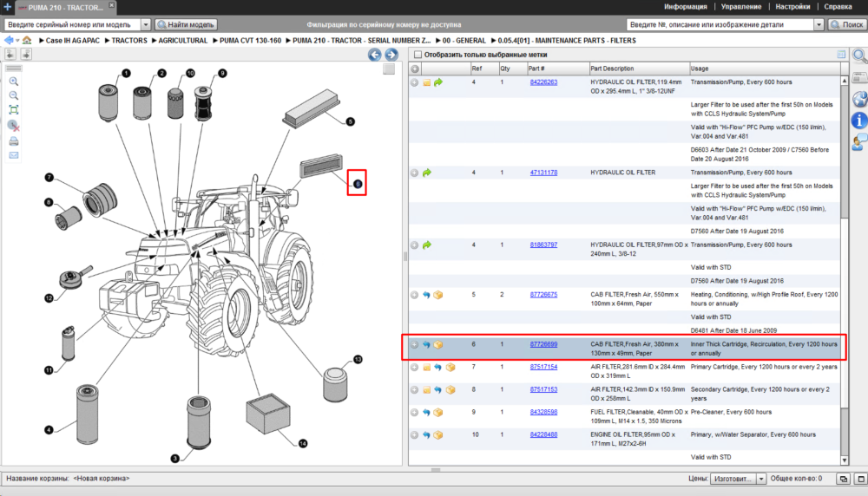
Task: Tick the show only selected marks checkbox
Action: tap(418, 55)
